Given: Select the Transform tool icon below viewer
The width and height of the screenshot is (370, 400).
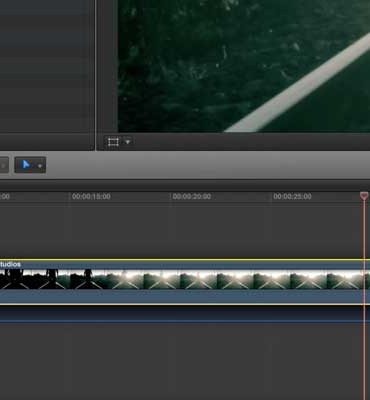Looking at the screenshot, I should [x=113, y=142].
